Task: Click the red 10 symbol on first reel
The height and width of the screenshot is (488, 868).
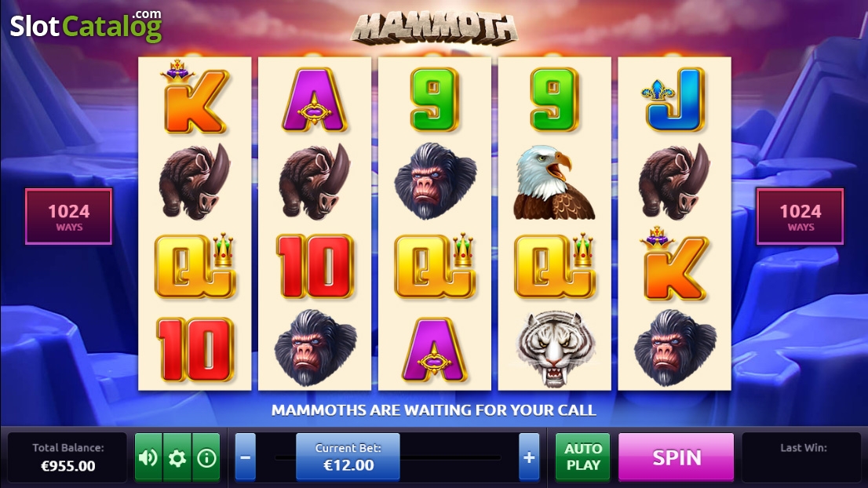Action: pos(195,350)
